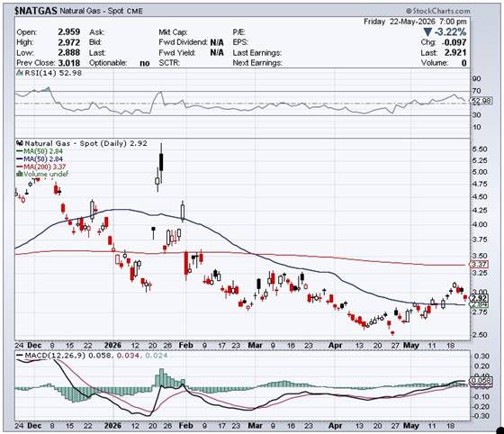Click the Fwd Dividend N/A value
Image resolution: width=504 pixels, height=434 pixels.
coord(217,42)
